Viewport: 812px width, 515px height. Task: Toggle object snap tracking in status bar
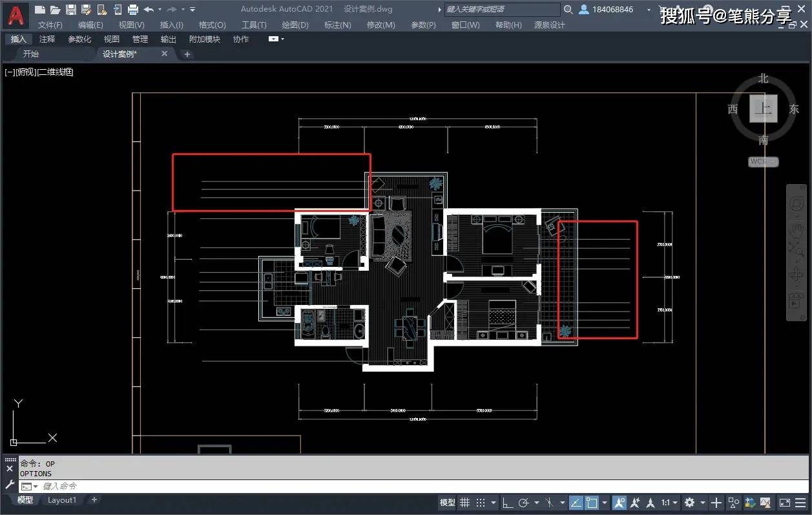(576, 503)
